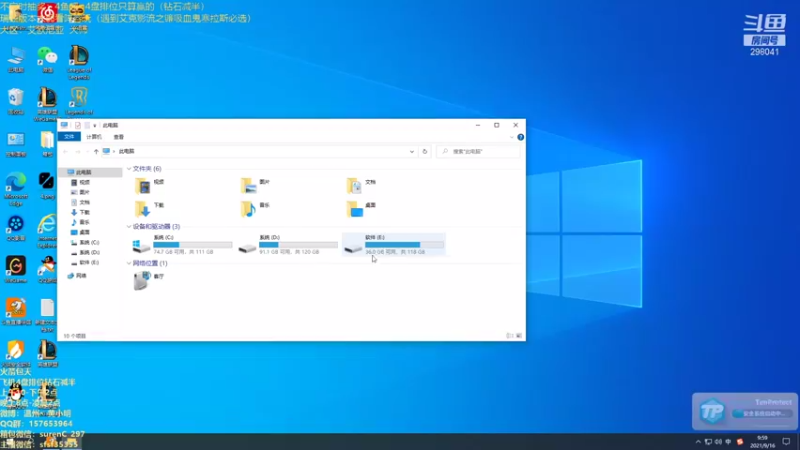Expand the ribbon with the chevron

pyautogui.click(x=512, y=137)
